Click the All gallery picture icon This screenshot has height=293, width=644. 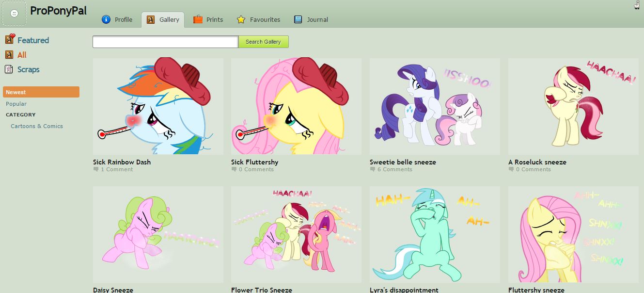pyautogui.click(x=9, y=55)
